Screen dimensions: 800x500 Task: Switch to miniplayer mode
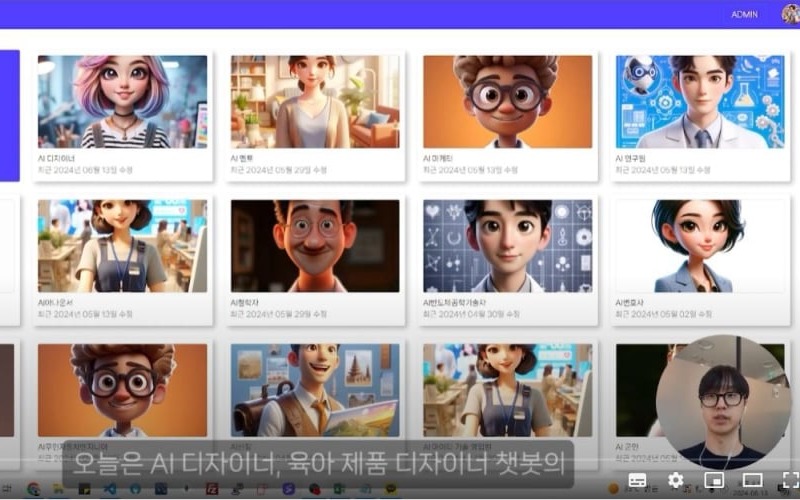click(714, 480)
